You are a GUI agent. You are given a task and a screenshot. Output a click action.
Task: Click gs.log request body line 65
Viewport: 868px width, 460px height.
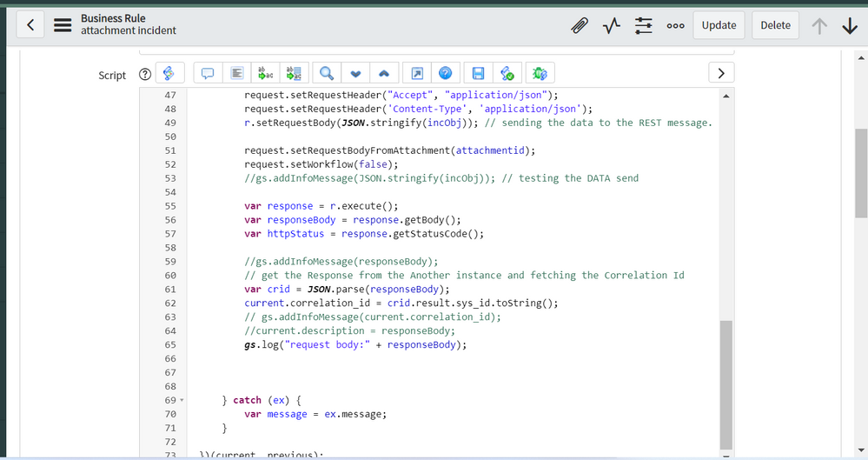355,344
